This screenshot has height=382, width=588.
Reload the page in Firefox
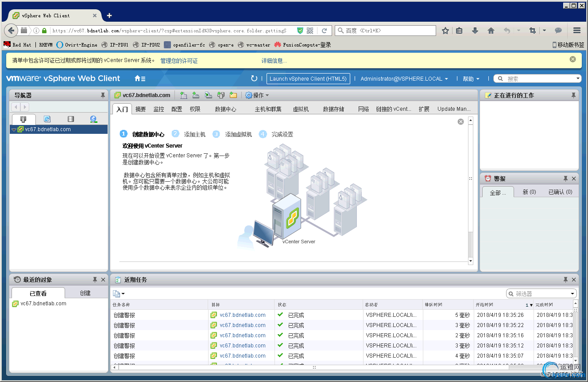324,31
